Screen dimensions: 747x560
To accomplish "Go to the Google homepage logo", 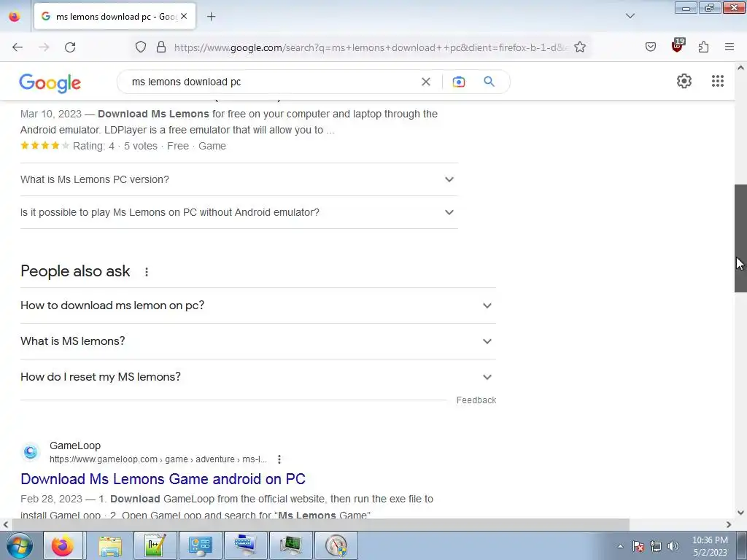I will [50, 83].
